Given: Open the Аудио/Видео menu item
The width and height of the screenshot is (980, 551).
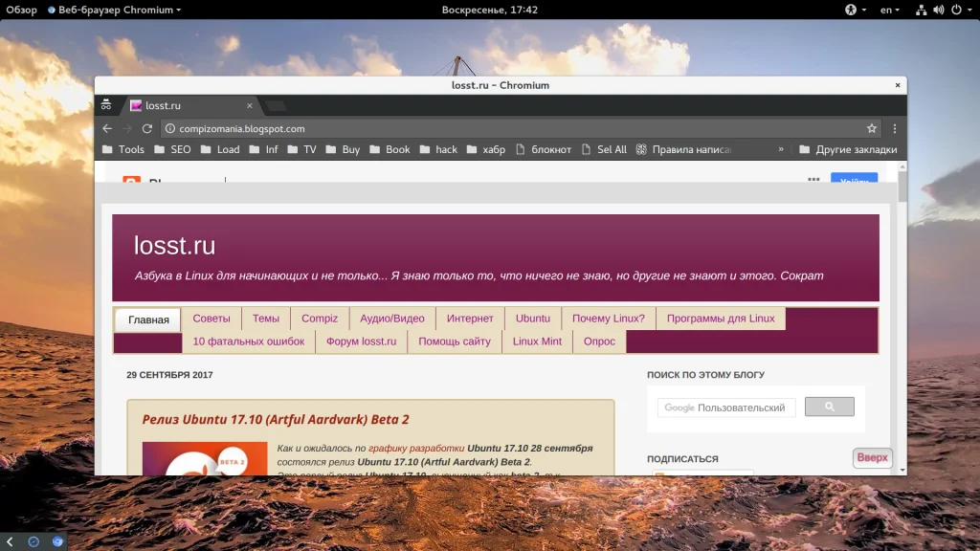Looking at the screenshot, I should [391, 319].
